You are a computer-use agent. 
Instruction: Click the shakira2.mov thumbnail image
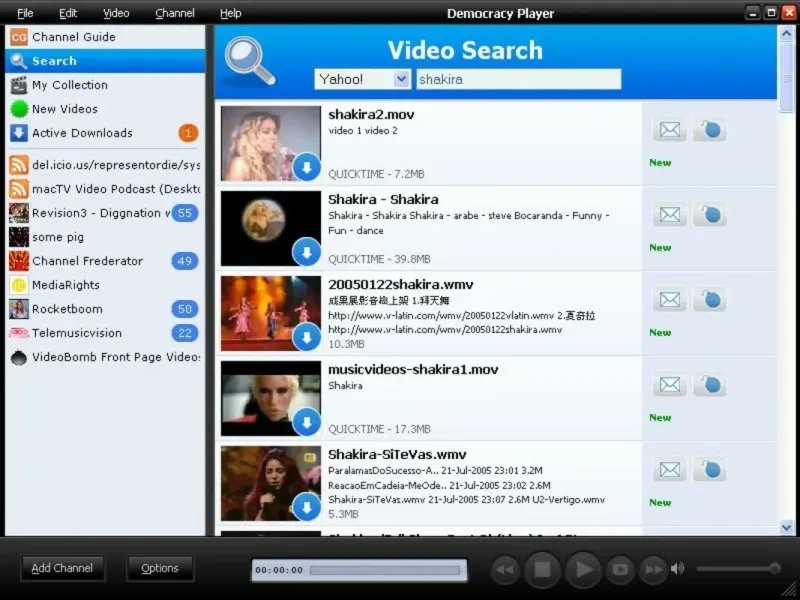point(271,143)
